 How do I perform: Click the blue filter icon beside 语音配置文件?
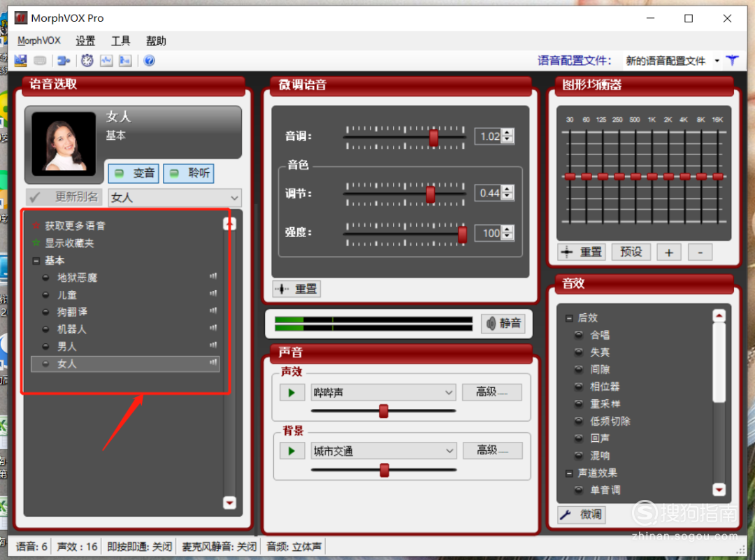click(x=733, y=61)
